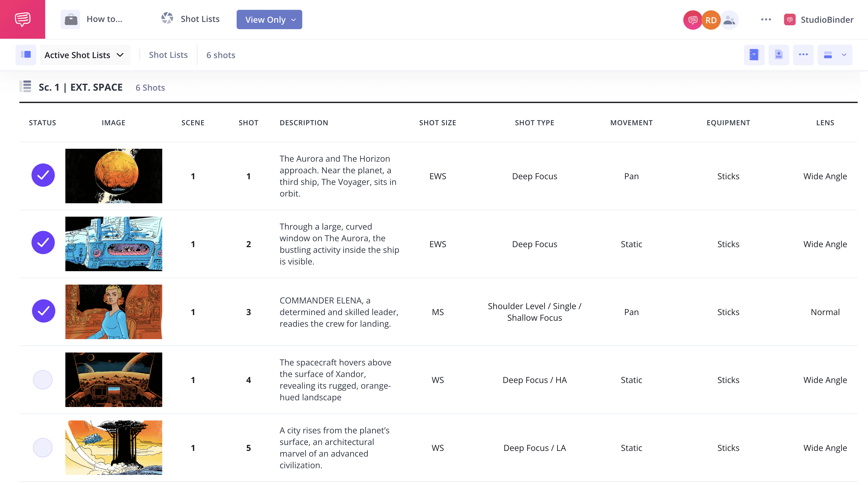Open the row layout size dropdown
Image resolution: width=868 pixels, height=485 pixels.
[835, 54]
